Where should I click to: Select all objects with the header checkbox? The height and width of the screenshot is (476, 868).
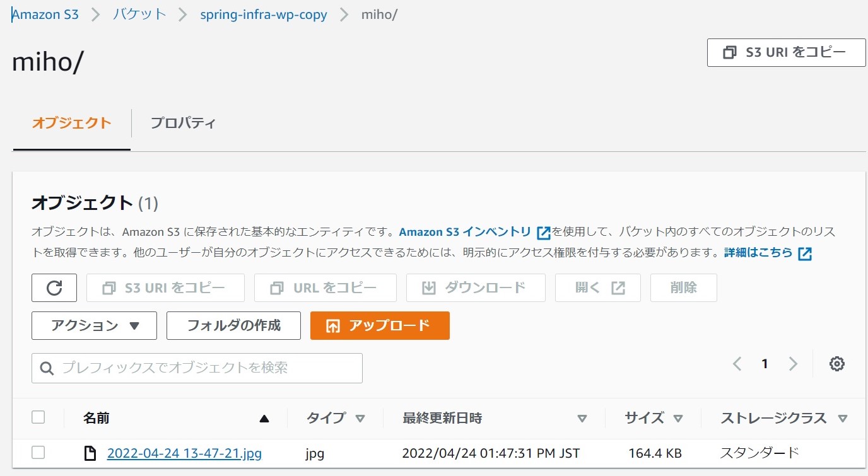pos(38,417)
